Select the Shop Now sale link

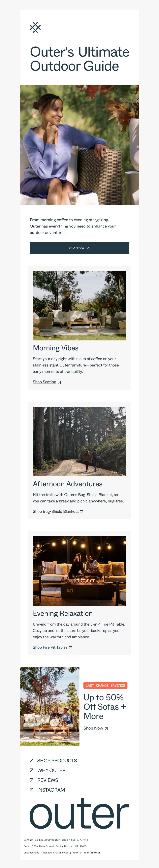coord(93,728)
